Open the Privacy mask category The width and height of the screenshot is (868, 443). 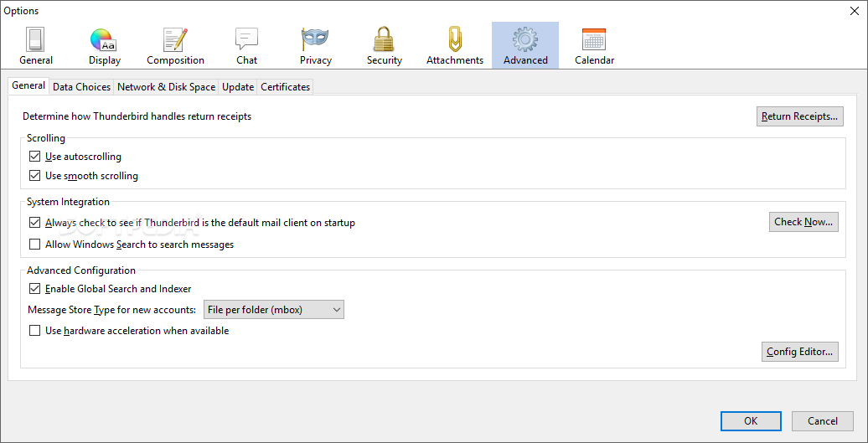[x=316, y=46]
